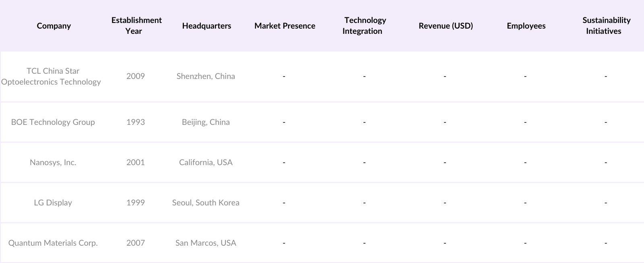Select Quantum Materials Corp. company cell

53,243
